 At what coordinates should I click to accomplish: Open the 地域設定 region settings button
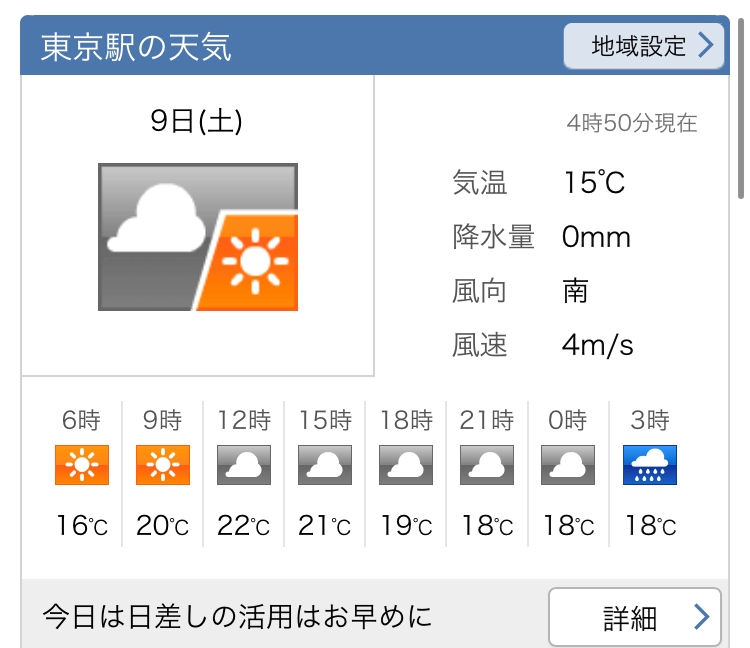[x=643, y=46]
